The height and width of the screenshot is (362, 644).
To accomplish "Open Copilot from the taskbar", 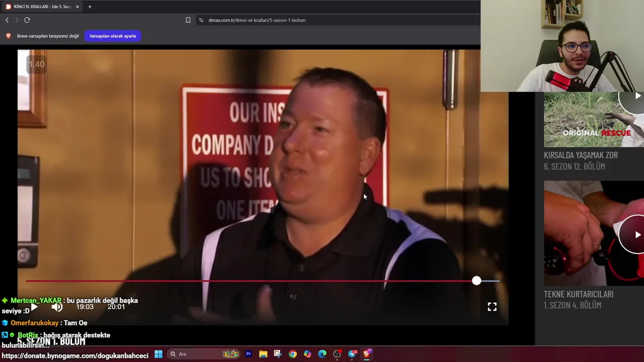I will coord(307,354).
